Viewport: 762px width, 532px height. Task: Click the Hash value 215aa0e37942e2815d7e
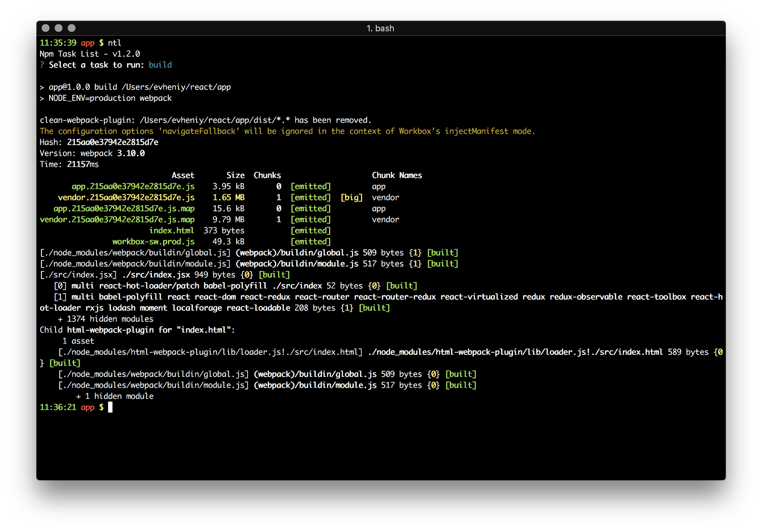(112, 142)
